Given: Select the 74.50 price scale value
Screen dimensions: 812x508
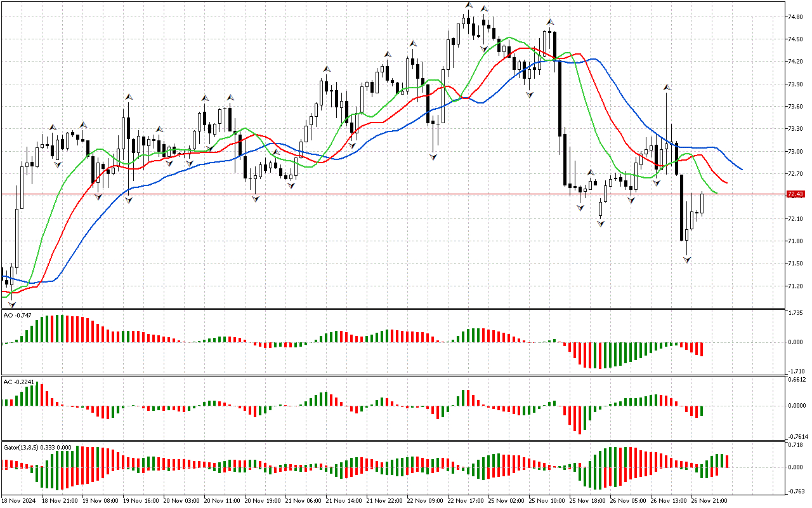Looking at the screenshot, I should (x=794, y=39).
